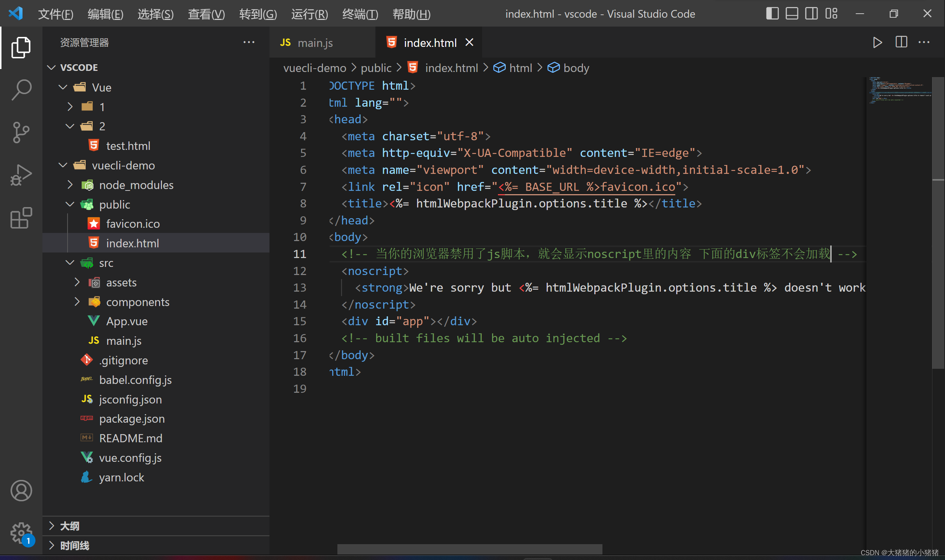Open the Manage gear icon
The width and height of the screenshot is (945, 560).
[x=21, y=533]
